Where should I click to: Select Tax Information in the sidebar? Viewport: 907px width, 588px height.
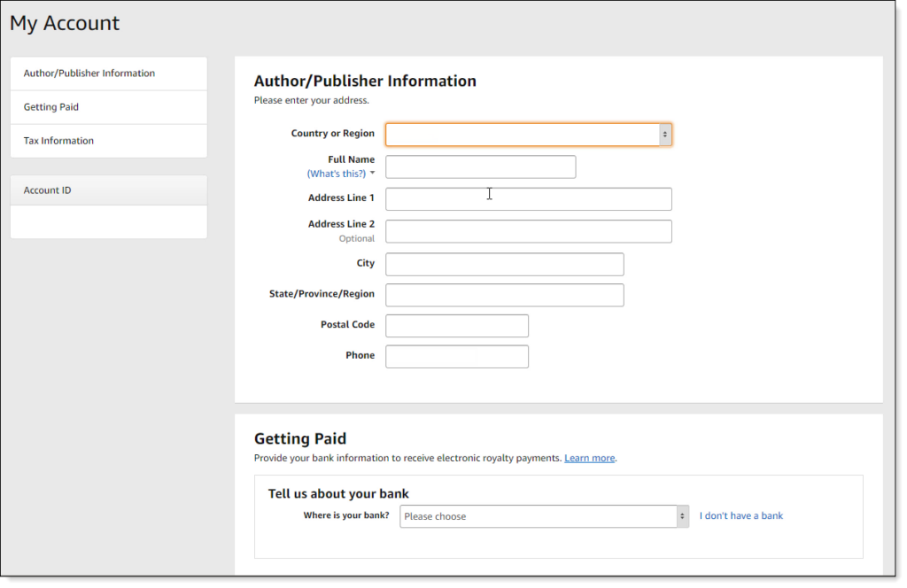[x=58, y=141]
